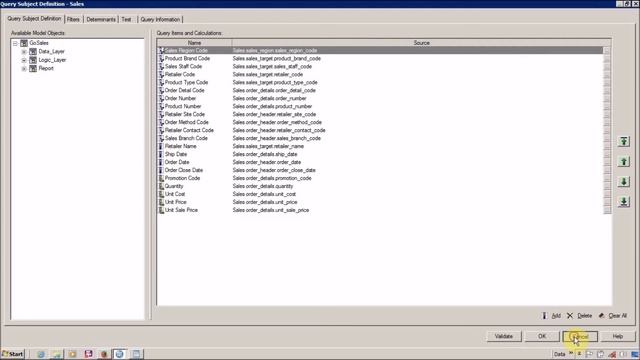This screenshot has width=640, height=360.
Task: Click the Data_Layer namespace icon
Action: 33,51
